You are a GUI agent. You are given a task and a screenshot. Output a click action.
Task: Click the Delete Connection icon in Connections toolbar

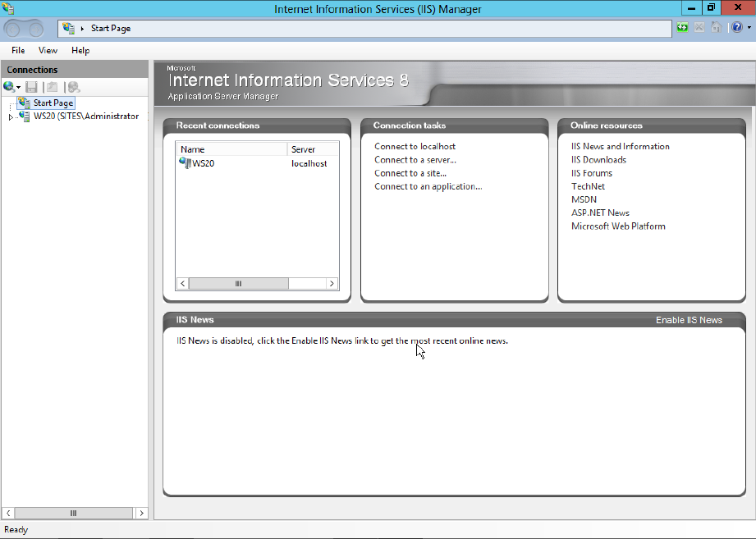tap(73, 87)
